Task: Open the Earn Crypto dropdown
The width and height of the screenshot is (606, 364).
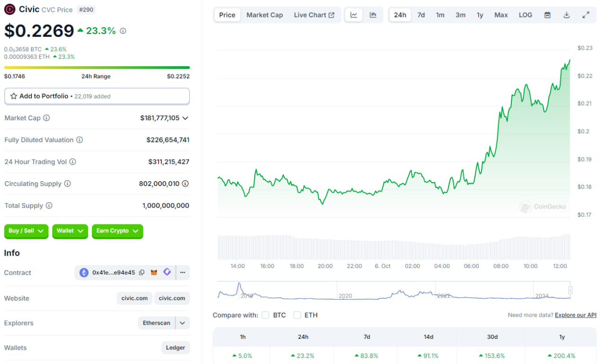Action: tap(117, 231)
